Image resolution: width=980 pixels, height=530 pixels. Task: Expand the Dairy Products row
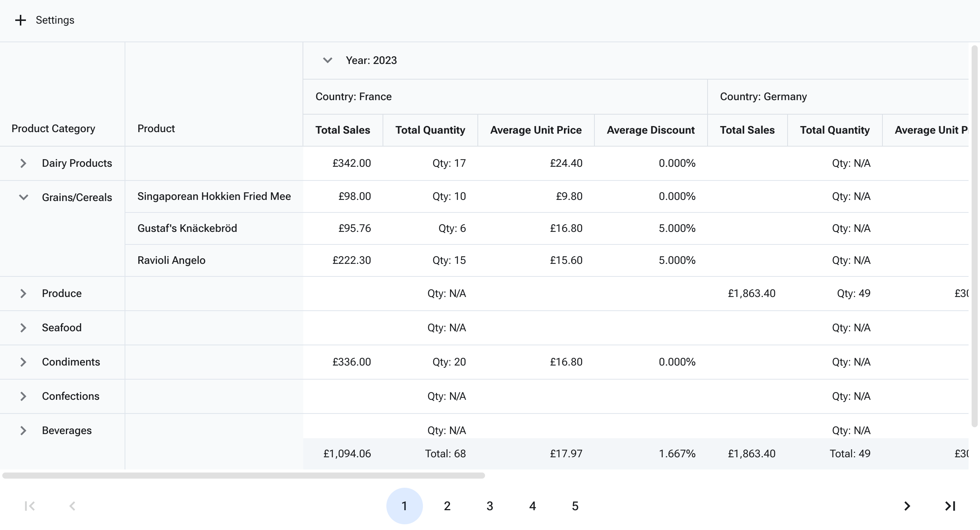(23, 163)
